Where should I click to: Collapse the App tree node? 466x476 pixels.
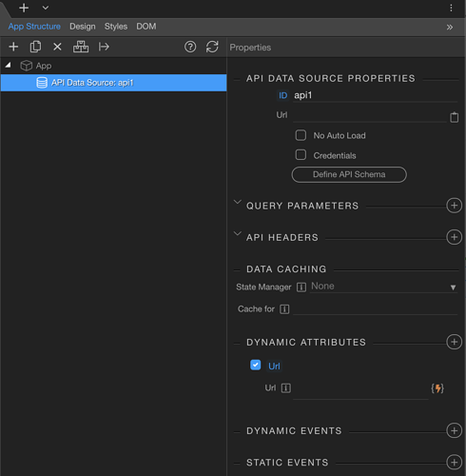click(x=9, y=65)
